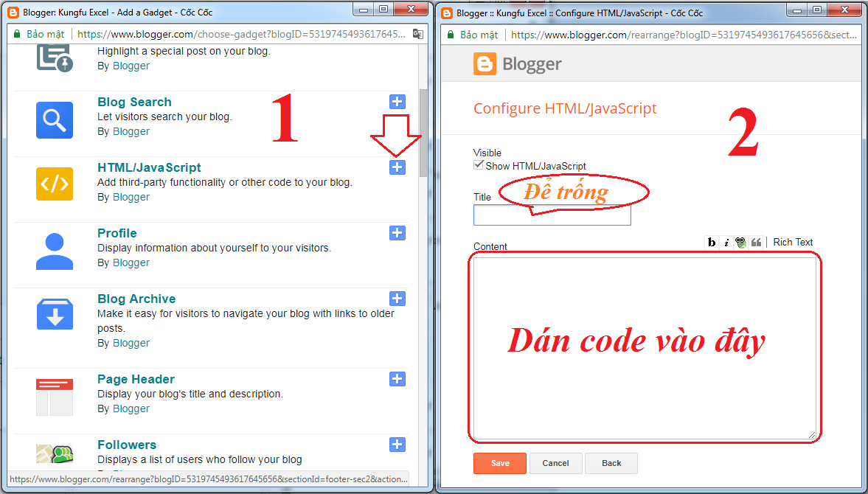
Task: Click the Blog Archive download box icon
Action: pyautogui.click(x=55, y=313)
